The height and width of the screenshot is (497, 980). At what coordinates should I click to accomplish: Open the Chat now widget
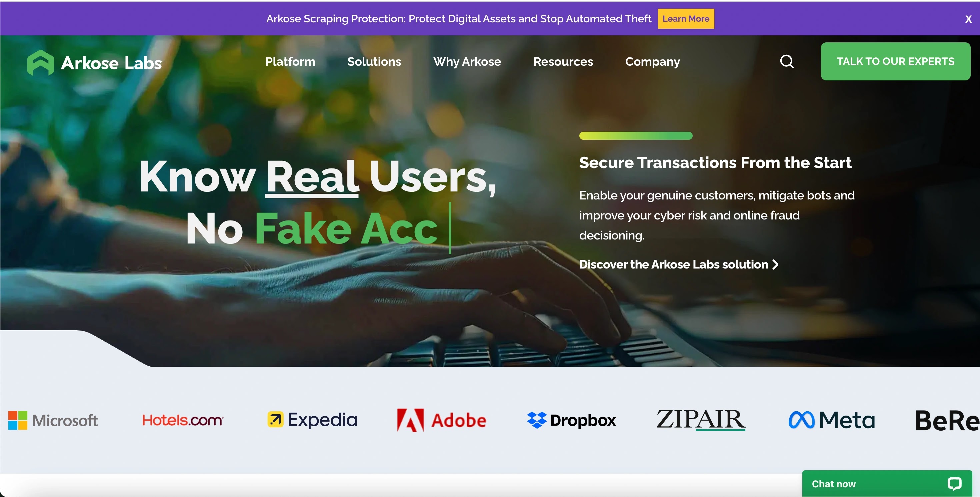point(887,484)
